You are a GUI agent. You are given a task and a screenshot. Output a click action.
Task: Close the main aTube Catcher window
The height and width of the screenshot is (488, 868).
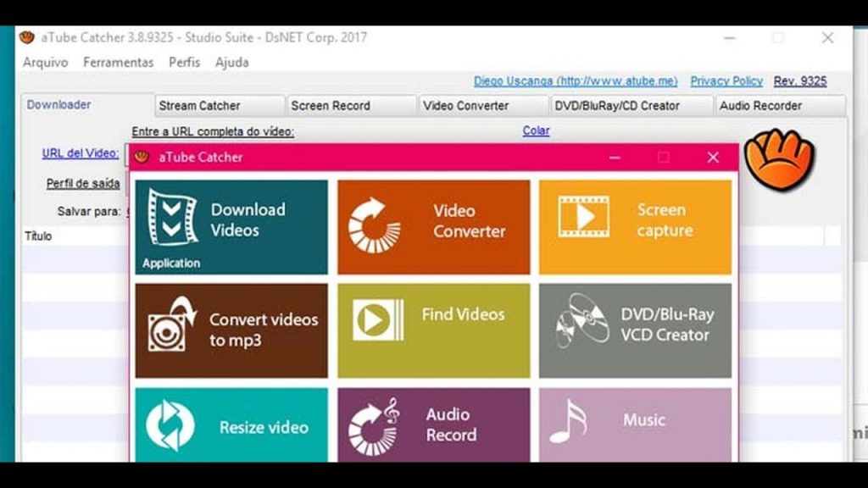(827, 37)
